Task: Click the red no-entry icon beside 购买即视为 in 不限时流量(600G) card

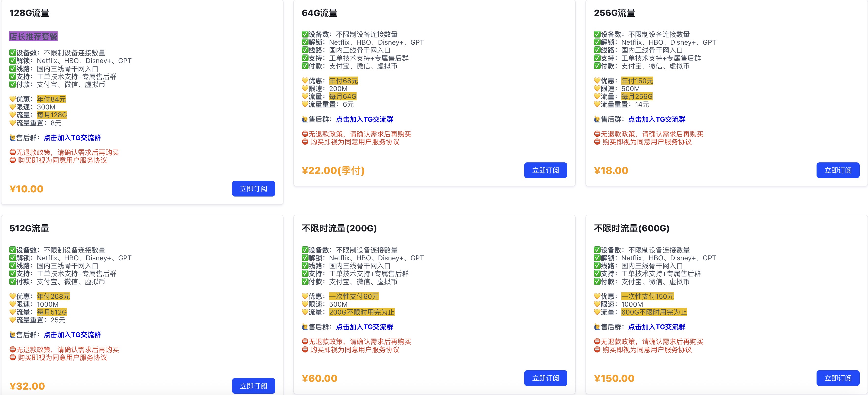Action: (x=597, y=350)
